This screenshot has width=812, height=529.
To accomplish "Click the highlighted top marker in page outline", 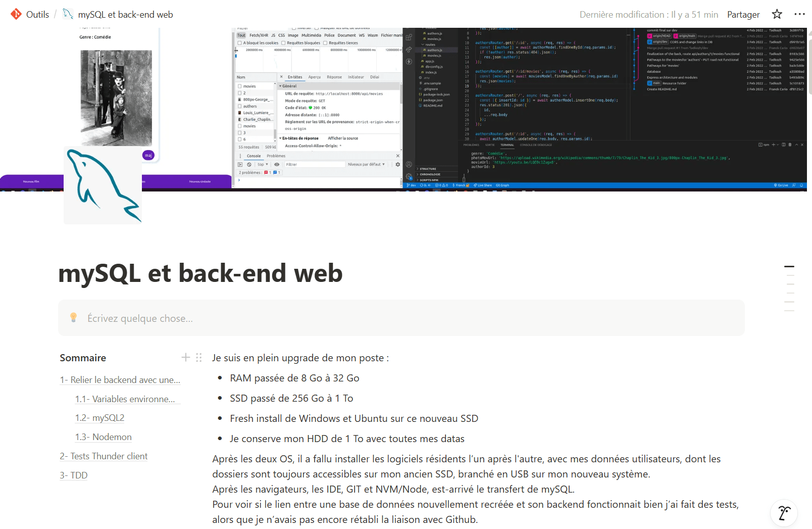I will (789, 266).
